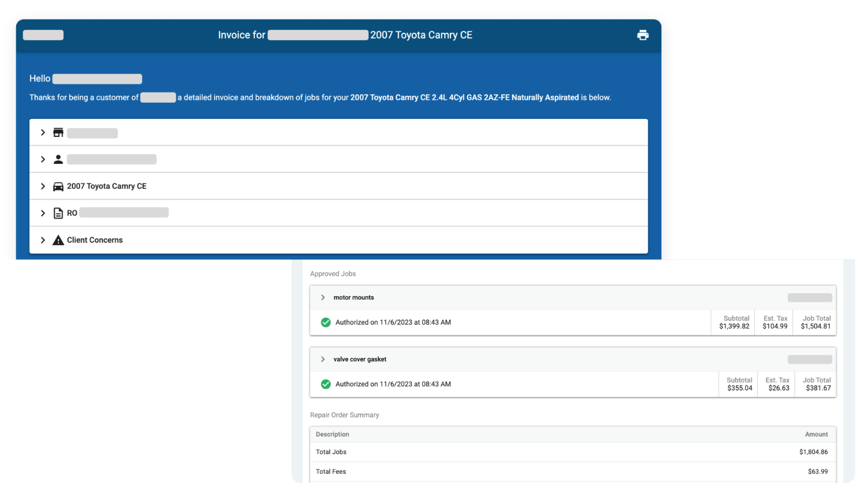This screenshot has height=502, width=868.
Task: Click the Total Fees amount $63.99
Action: (818, 472)
